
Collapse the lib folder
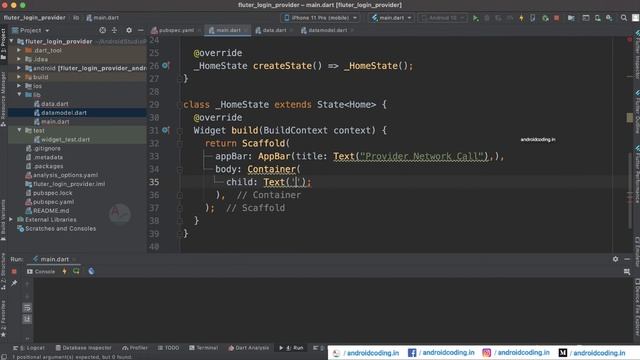[19, 95]
